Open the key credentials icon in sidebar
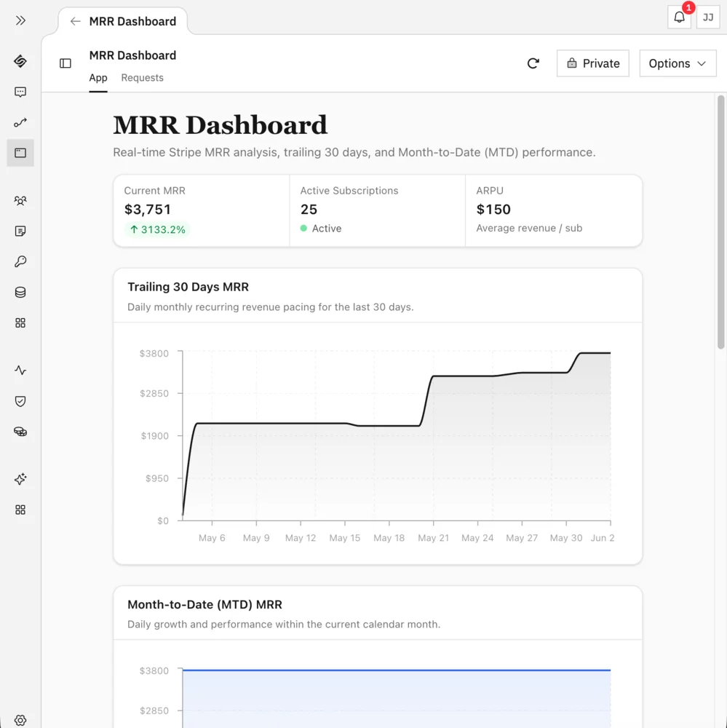This screenshot has height=728, width=727. (x=20, y=262)
